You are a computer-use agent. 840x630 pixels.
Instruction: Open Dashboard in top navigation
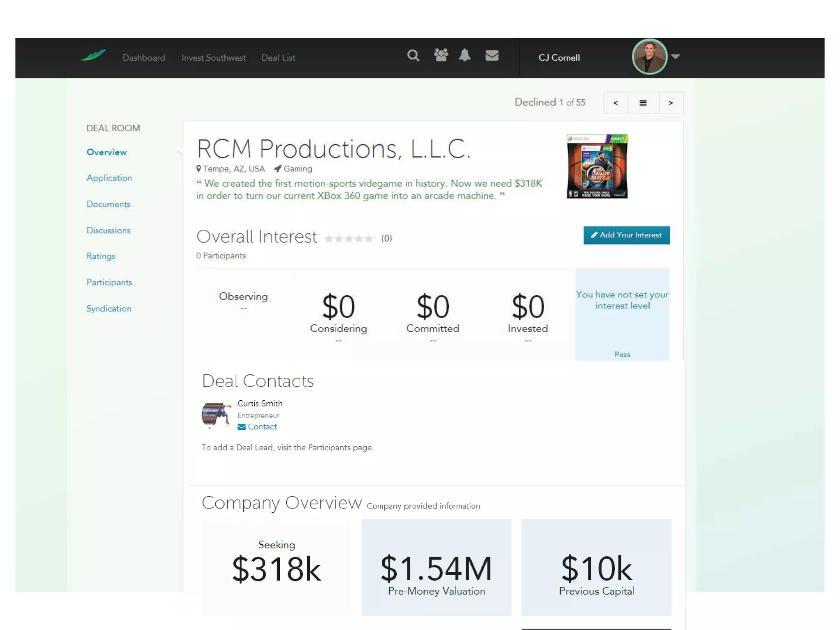point(144,58)
